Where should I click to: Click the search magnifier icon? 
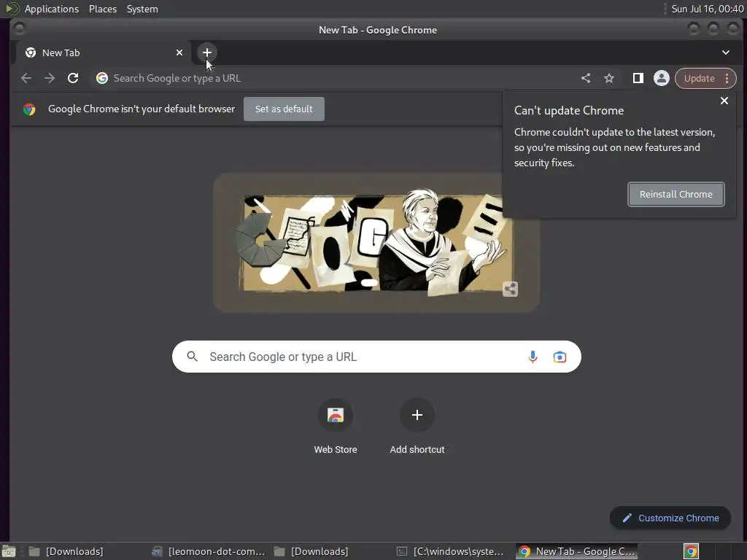pos(193,356)
